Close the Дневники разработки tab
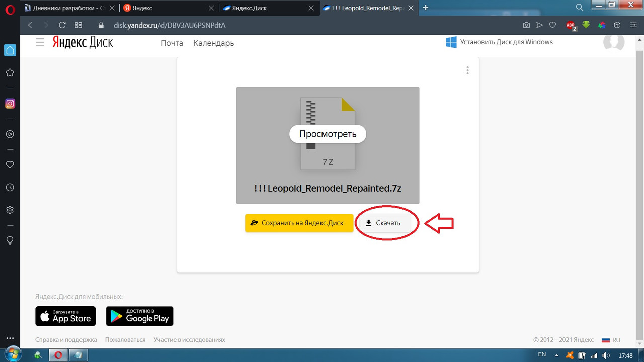 [112, 8]
